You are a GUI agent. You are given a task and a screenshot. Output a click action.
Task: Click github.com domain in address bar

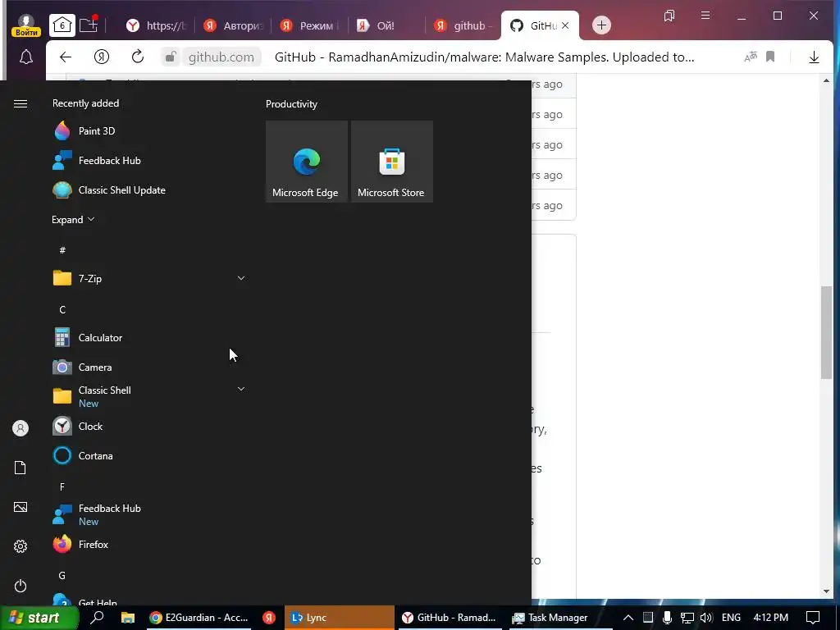pos(221,57)
